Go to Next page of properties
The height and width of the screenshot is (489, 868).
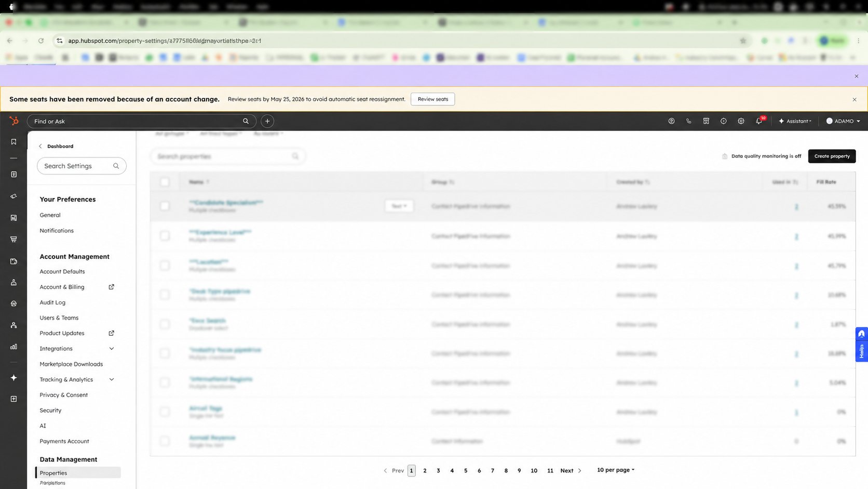[x=571, y=471]
